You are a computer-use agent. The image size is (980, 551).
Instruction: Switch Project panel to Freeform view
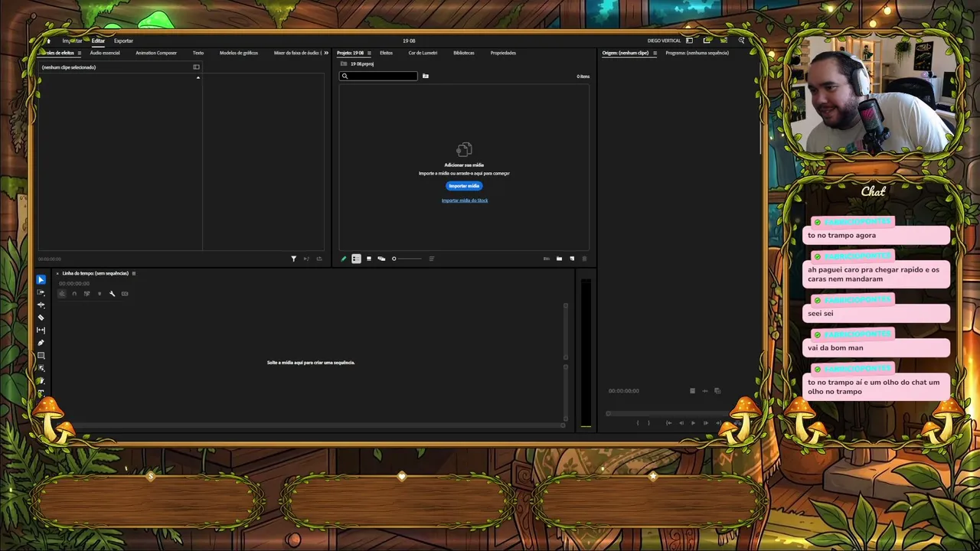tap(381, 259)
